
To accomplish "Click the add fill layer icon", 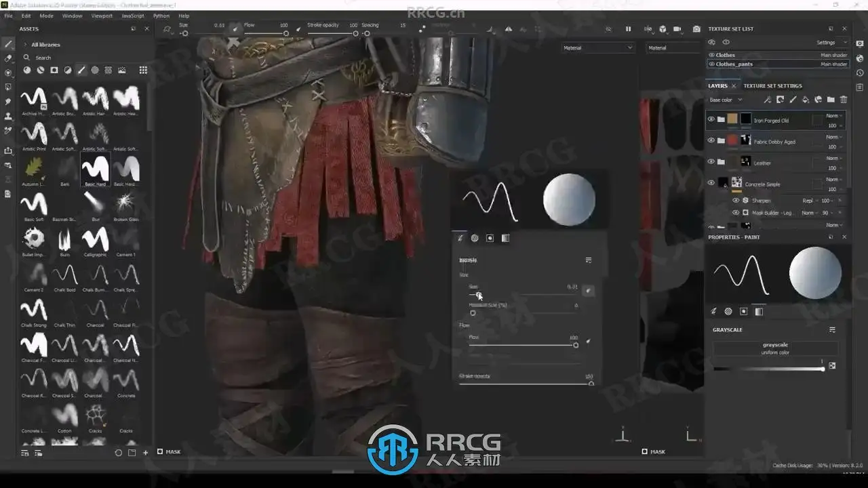I will coord(806,100).
